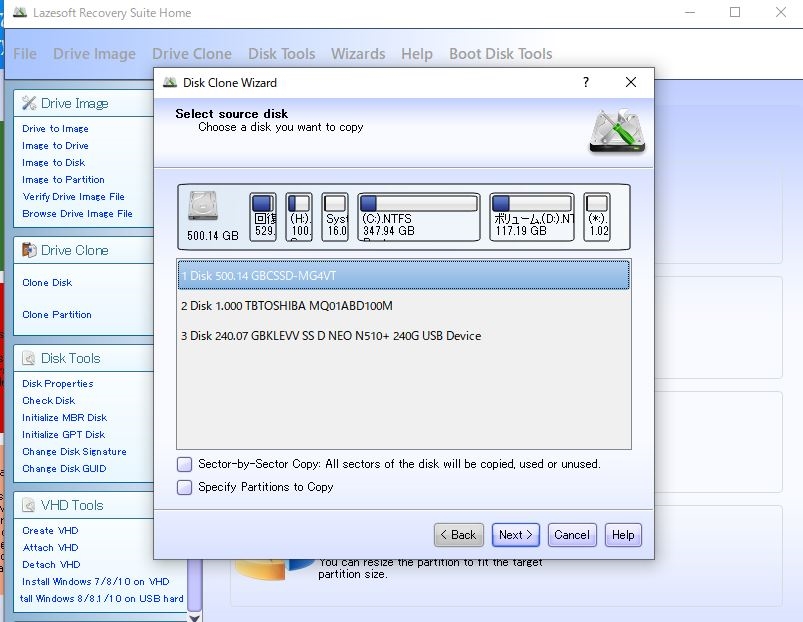Select Disk 2 1.000 TB TOSHIBA MQ01ABD100M

click(404, 306)
